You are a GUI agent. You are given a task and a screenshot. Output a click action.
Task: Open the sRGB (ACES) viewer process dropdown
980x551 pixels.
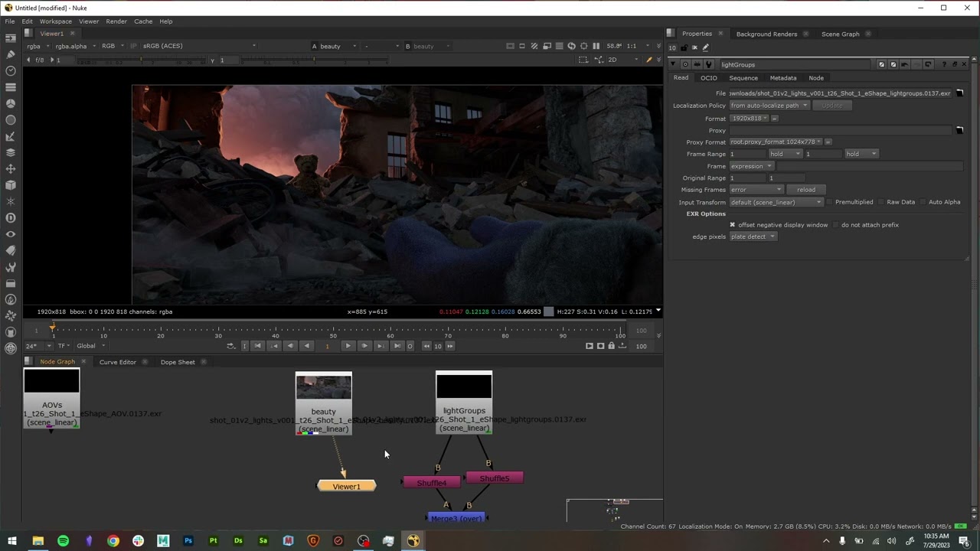pos(199,46)
